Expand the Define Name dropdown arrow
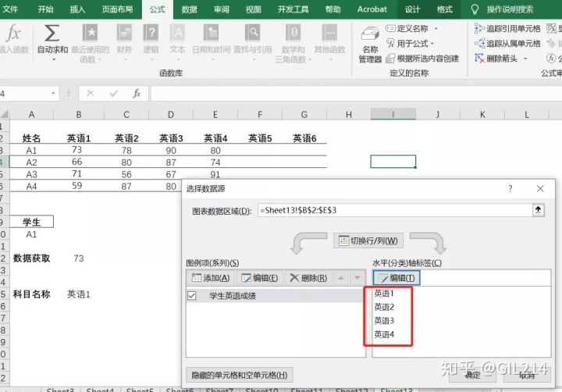562x392 pixels. point(436,29)
